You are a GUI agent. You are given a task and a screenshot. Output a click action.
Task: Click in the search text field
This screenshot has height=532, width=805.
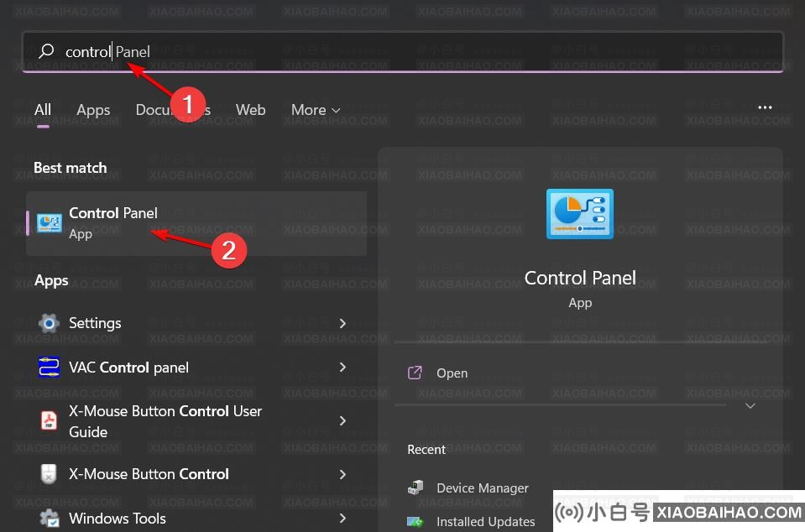click(403, 51)
